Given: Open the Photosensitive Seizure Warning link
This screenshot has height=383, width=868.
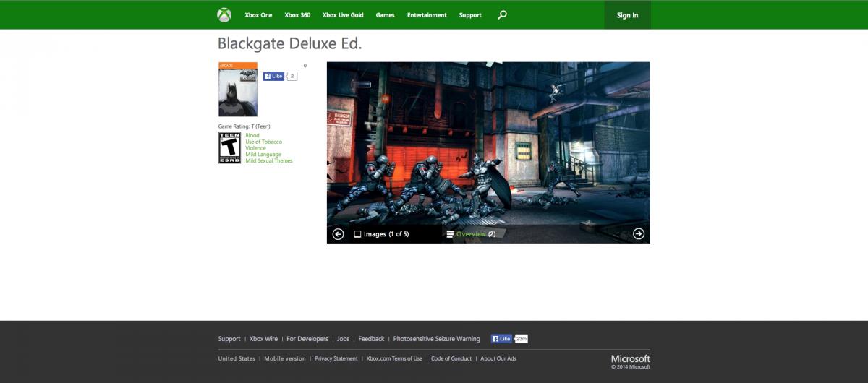Looking at the screenshot, I should [437, 339].
